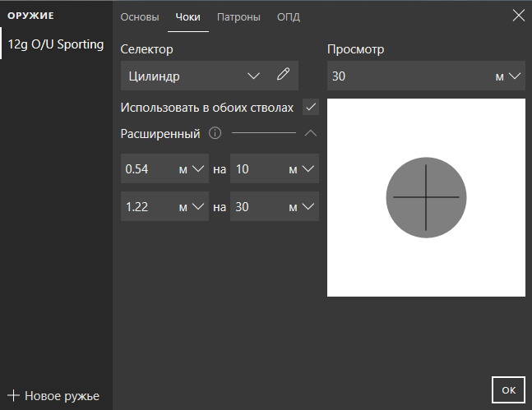Click the plus icon for Новое ружье

coord(13,395)
